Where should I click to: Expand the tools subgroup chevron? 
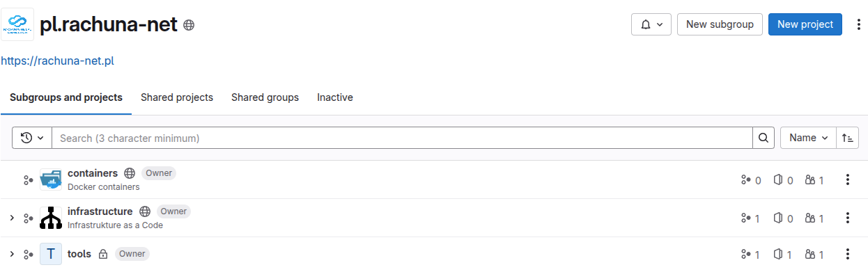tap(12, 254)
